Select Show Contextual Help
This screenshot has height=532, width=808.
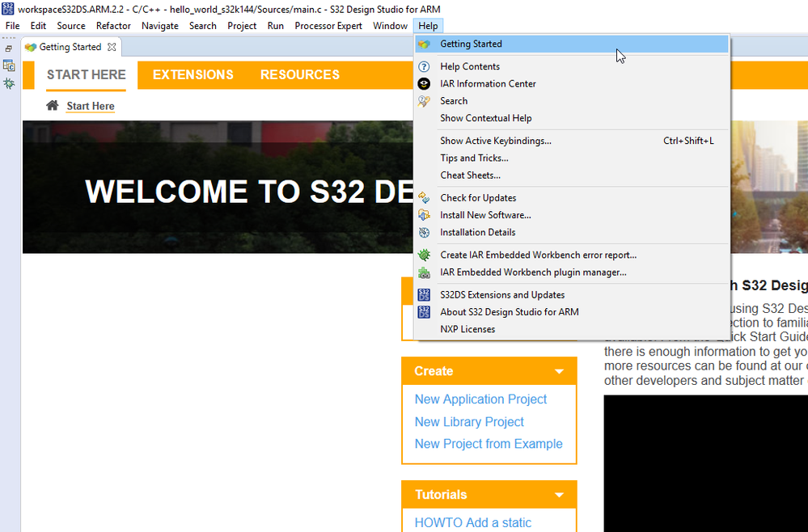572,118
